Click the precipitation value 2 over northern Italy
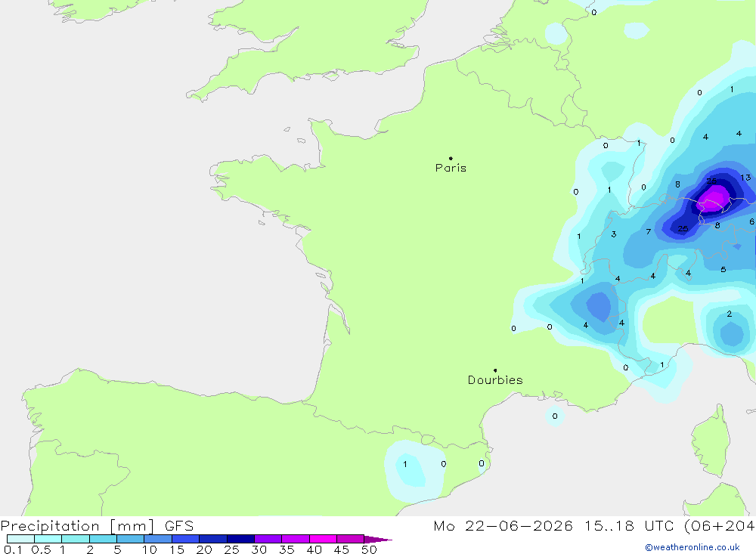The height and width of the screenshot is (554, 756). point(730,314)
